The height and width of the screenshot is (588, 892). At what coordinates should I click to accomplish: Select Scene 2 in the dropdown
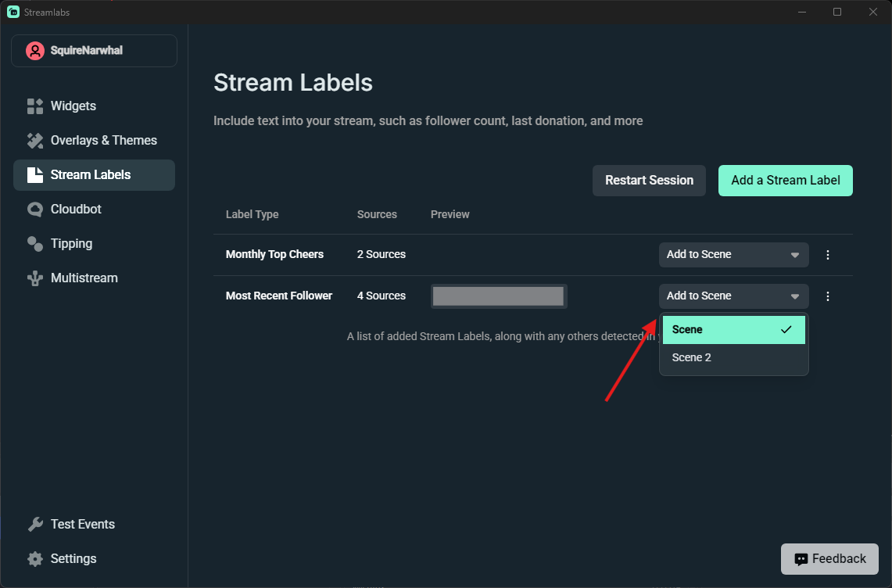719,357
